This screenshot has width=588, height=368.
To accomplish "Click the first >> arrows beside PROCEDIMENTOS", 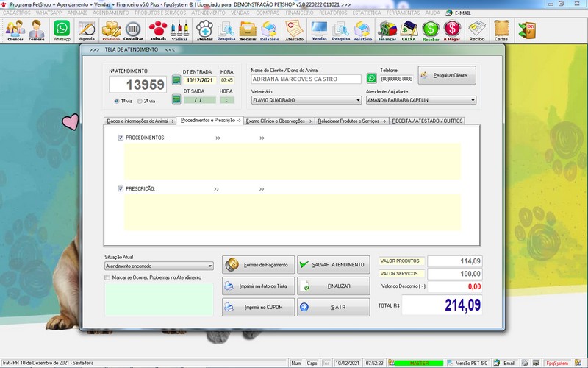I will coord(218,138).
